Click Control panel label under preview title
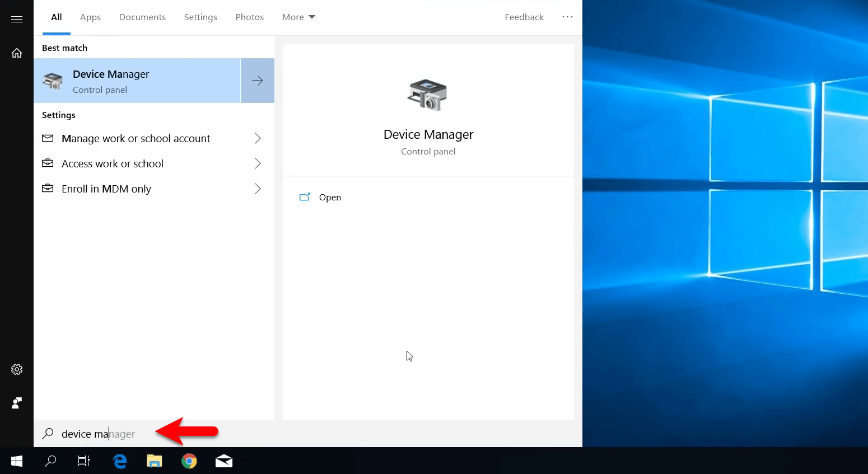 tap(428, 152)
